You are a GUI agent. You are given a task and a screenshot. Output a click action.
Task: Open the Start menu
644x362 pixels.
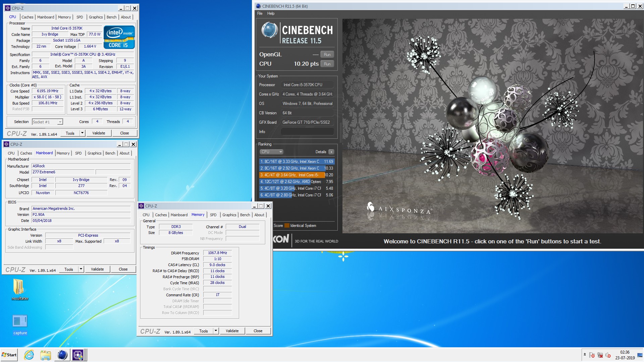click(9, 355)
